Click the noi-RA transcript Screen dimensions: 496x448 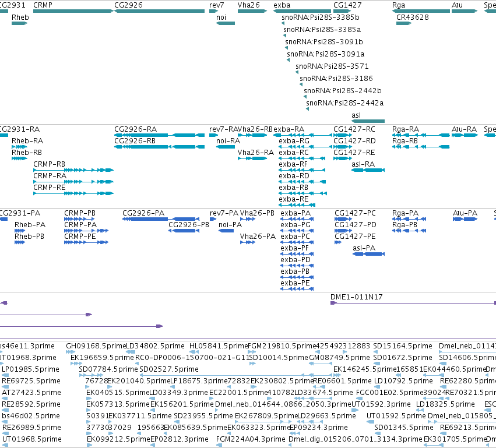226,147
